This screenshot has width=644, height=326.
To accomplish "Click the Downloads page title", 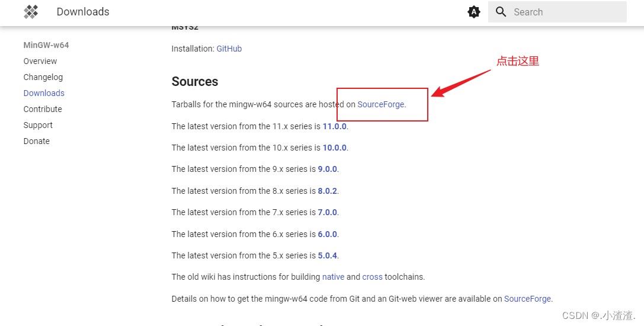I will [83, 12].
